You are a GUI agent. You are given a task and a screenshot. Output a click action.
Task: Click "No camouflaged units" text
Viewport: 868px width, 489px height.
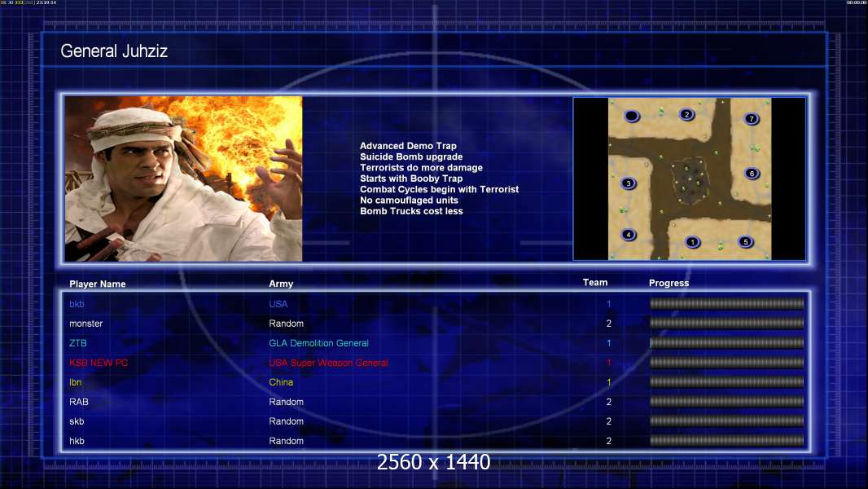[x=409, y=200]
